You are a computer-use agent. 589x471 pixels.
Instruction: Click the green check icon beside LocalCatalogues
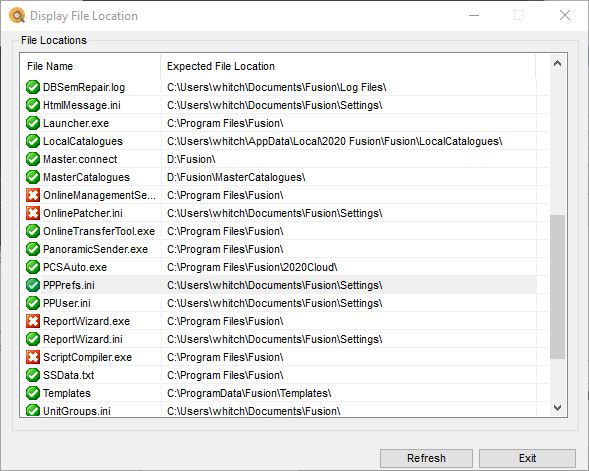pos(33,141)
